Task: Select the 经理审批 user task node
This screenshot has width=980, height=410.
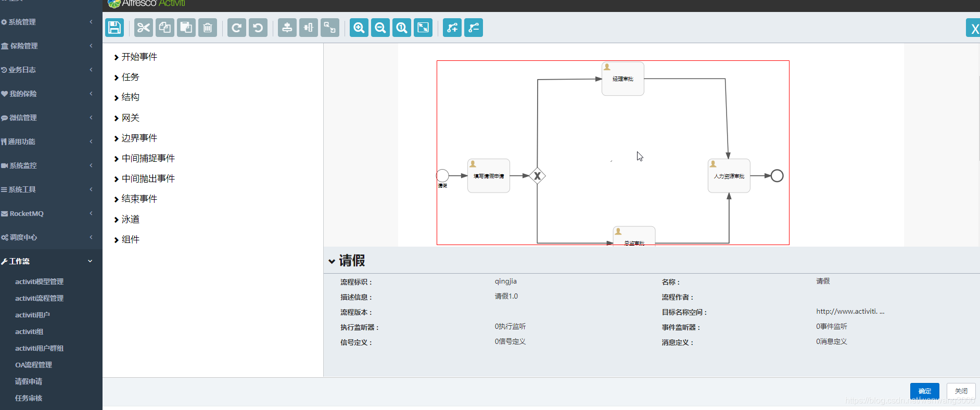Action: pyautogui.click(x=623, y=79)
